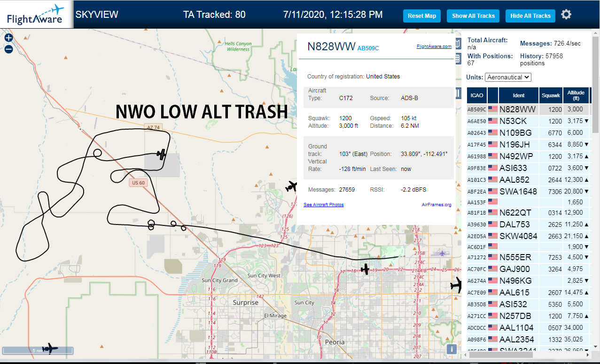Select the aircraft icon near route 126
Screen dimensions: 600x364
tap(292, 186)
